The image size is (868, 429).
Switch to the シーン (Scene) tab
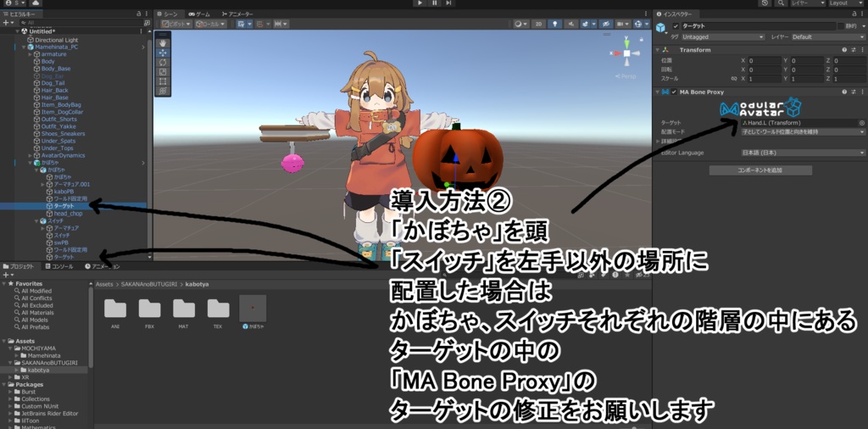tap(169, 14)
